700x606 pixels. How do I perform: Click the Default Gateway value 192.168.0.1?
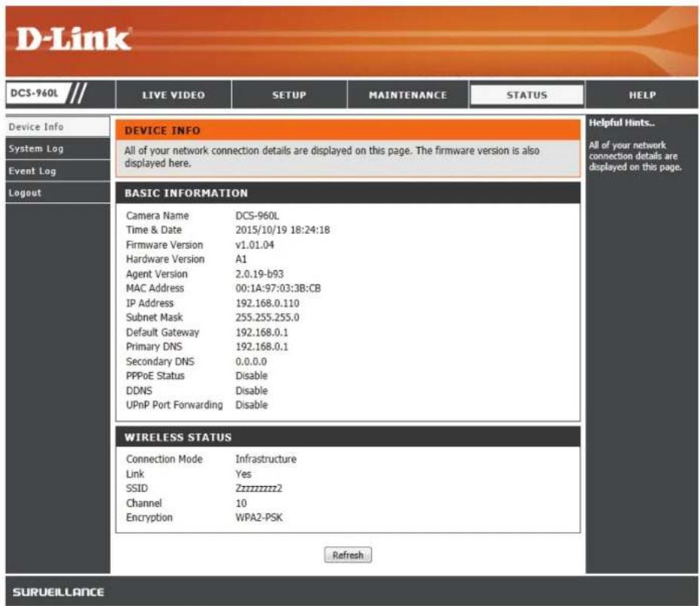point(262,332)
